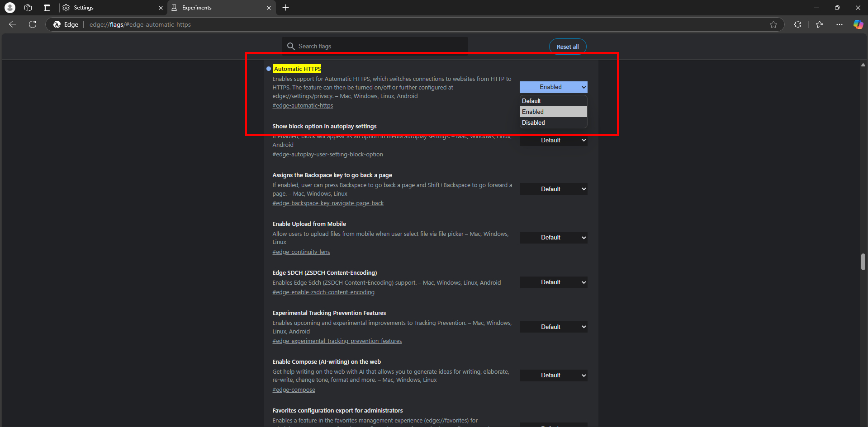868x427 pixels.
Task: Choose Enabled in the open dropdown list
Action: coord(553,112)
